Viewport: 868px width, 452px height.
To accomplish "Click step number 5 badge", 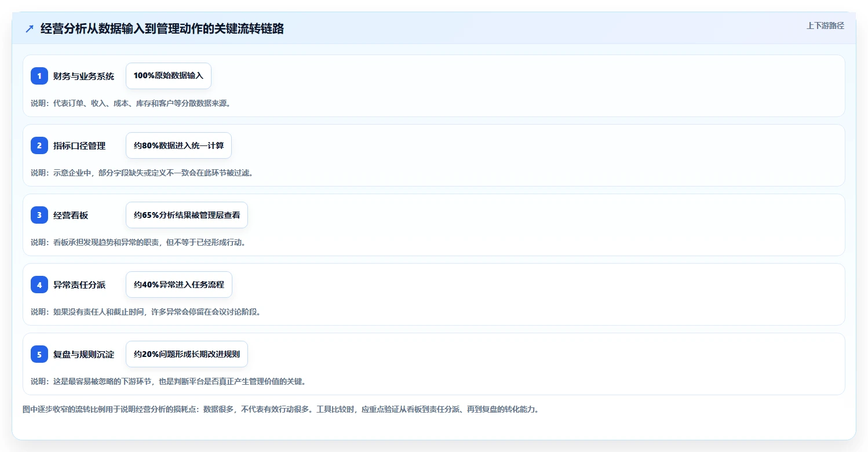I will click(x=39, y=354).
